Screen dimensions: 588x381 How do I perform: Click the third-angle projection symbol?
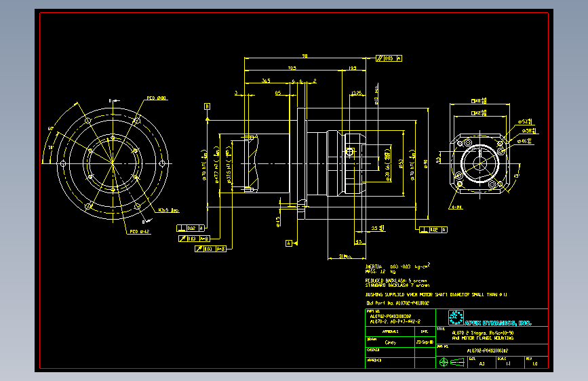point(452,362)
